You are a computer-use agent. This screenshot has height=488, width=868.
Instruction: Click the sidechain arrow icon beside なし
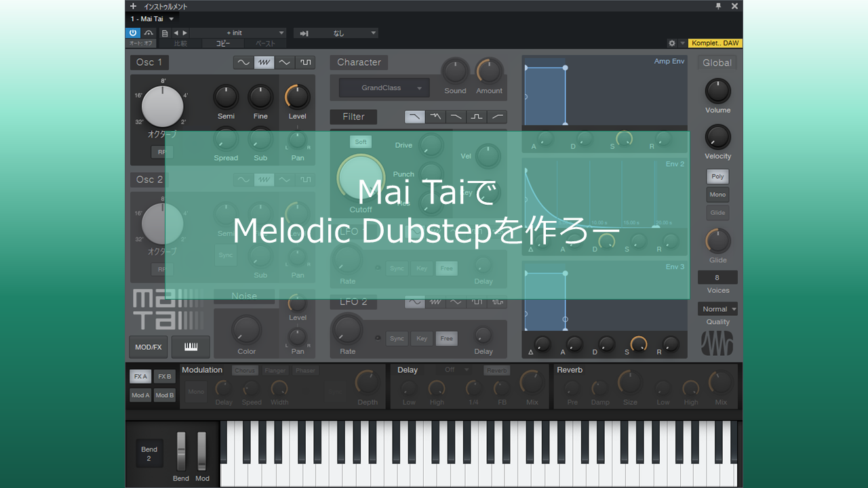pyautogui.click(x=304, y=33)
